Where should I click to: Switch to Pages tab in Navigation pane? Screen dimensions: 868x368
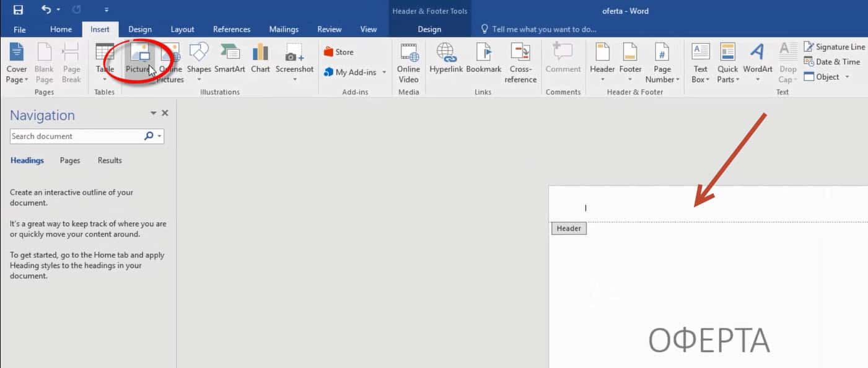[70, 160]
